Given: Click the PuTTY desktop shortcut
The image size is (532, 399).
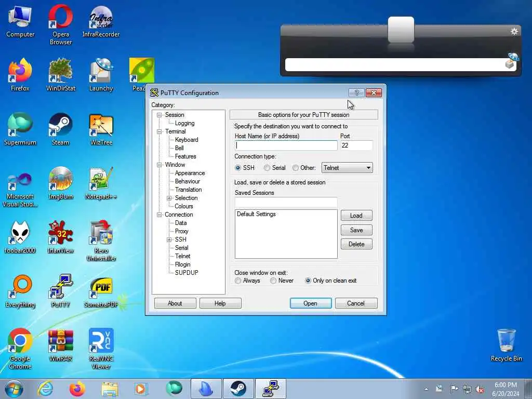Looking at the screenshot, I should click(60, 291).
